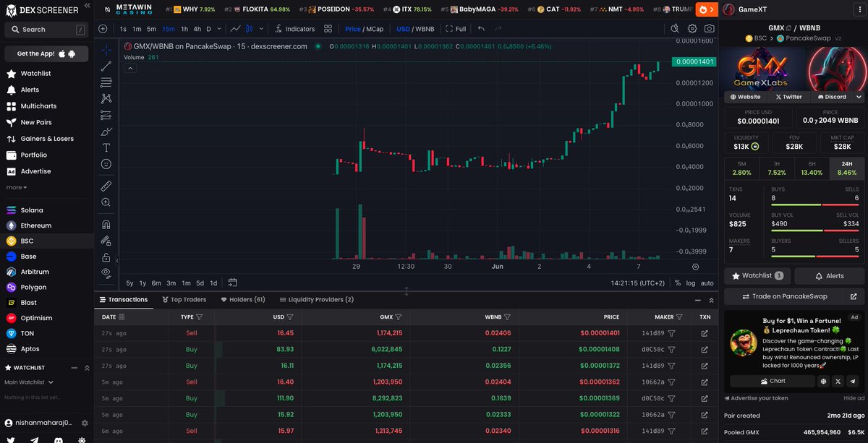Switch to the Holders (61) tab

click(x=243, y=299)
